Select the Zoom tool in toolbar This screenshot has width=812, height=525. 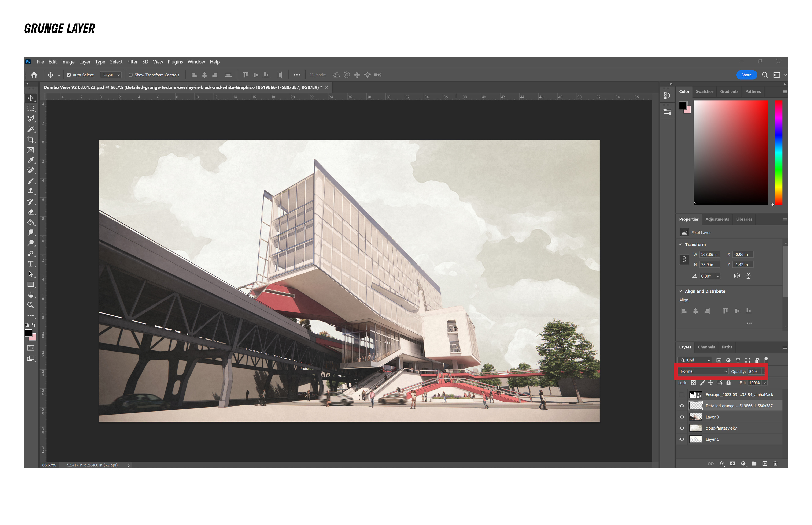[x=31, y=305]
